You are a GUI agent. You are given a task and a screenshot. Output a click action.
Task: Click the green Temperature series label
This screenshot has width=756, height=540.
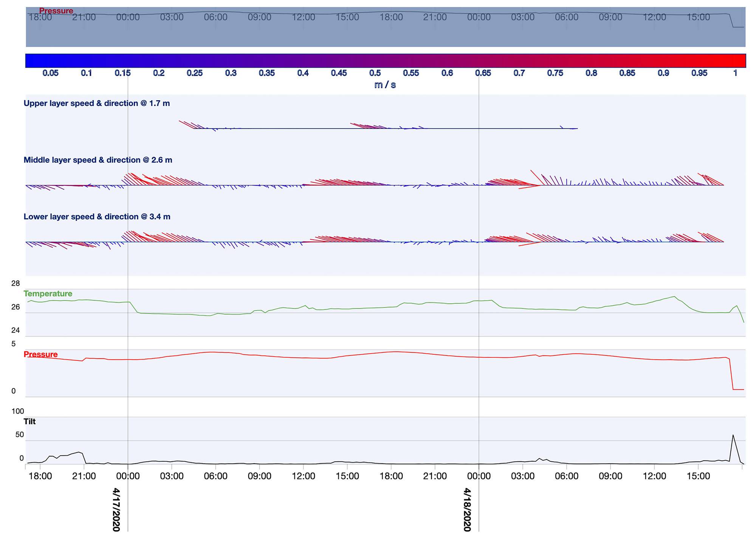[48, 293]
